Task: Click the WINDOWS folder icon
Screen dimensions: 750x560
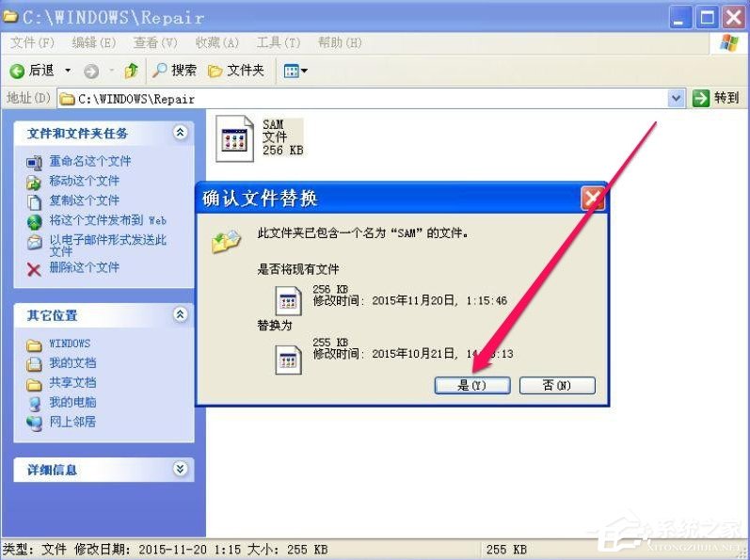Action: point(34,345)
